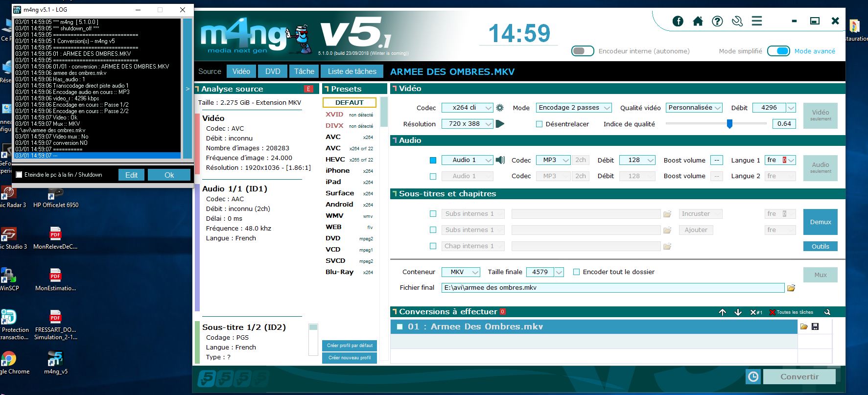Open the Mode Encodage 2 passes dropdown
Viewport: 868px width, 395px height.
573,108
